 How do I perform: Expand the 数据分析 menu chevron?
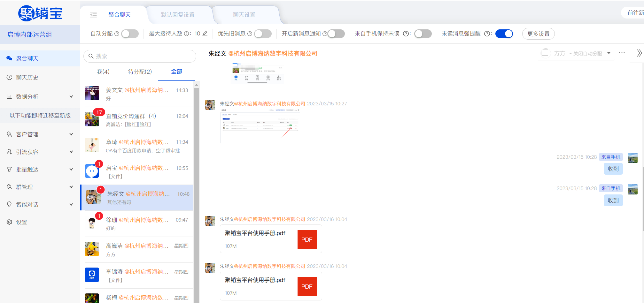click(x=71, y=96)
